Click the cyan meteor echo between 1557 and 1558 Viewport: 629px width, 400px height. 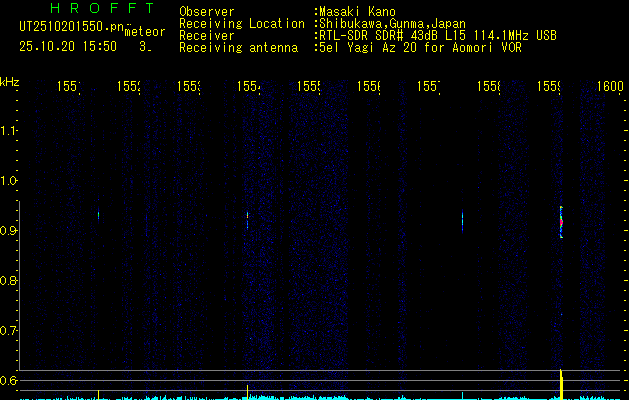pos(463,221)
